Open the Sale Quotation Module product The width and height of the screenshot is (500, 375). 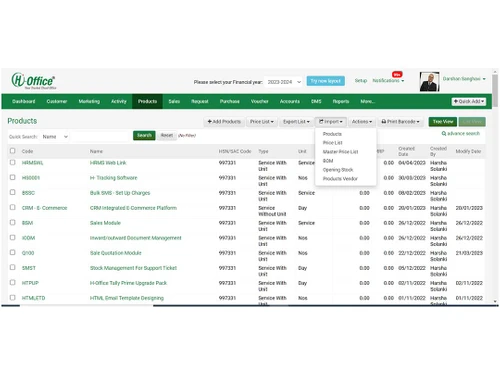point(116,253)
